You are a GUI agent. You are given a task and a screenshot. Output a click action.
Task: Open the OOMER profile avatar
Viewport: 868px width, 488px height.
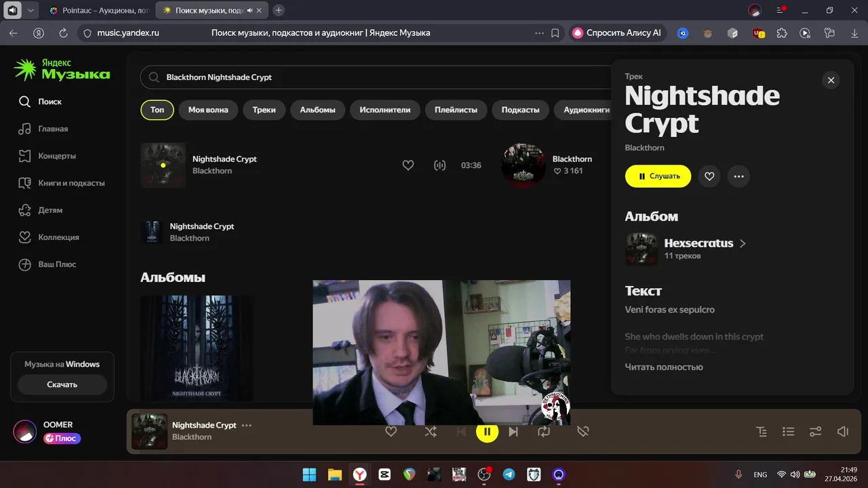pos(25,431)
